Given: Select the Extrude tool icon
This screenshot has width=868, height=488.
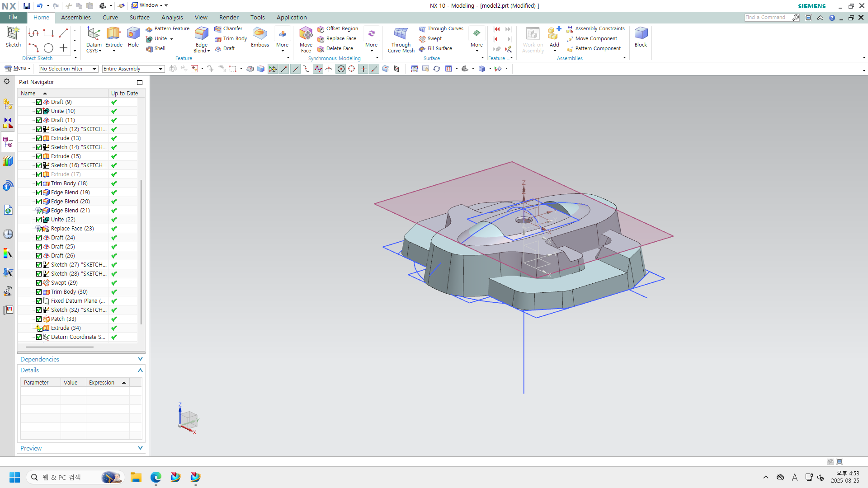Looking at the screenshot, I should coord(113,34).
